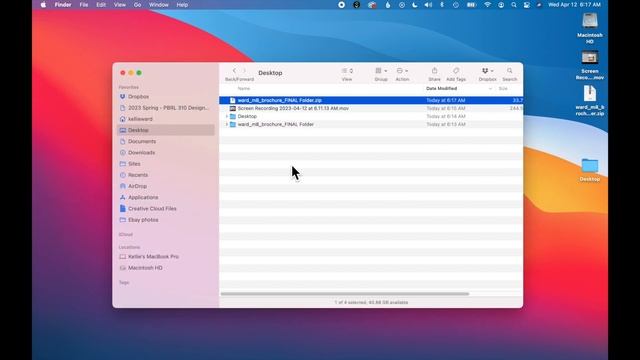The width and height of the screenshot is (640, 360).
Task: Open Ebay photos in the sidebar
Action: point(166,220)
